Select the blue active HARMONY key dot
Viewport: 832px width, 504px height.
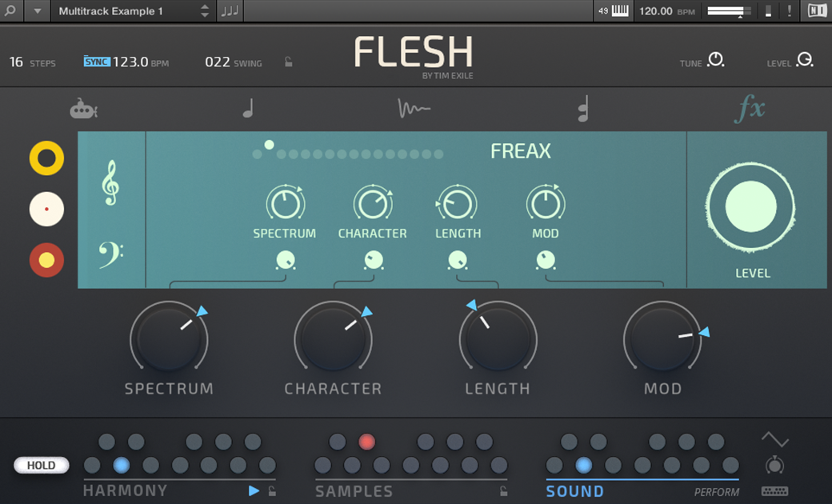122,466
